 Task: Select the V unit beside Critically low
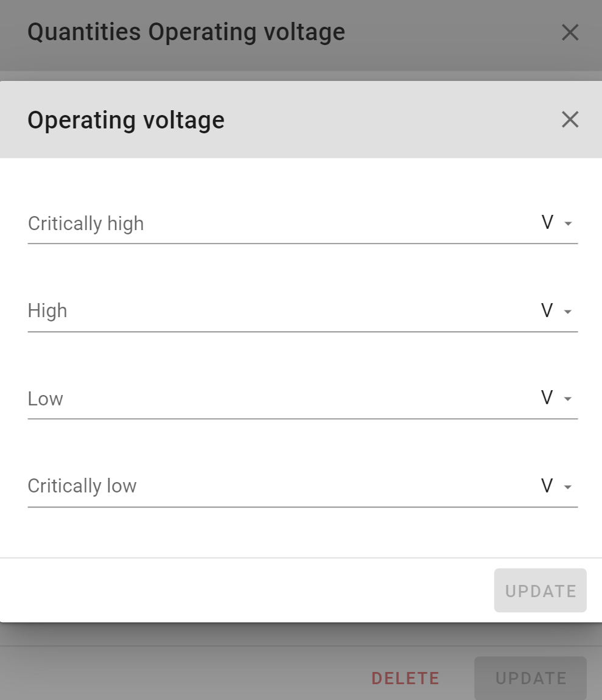coord(547,485)
